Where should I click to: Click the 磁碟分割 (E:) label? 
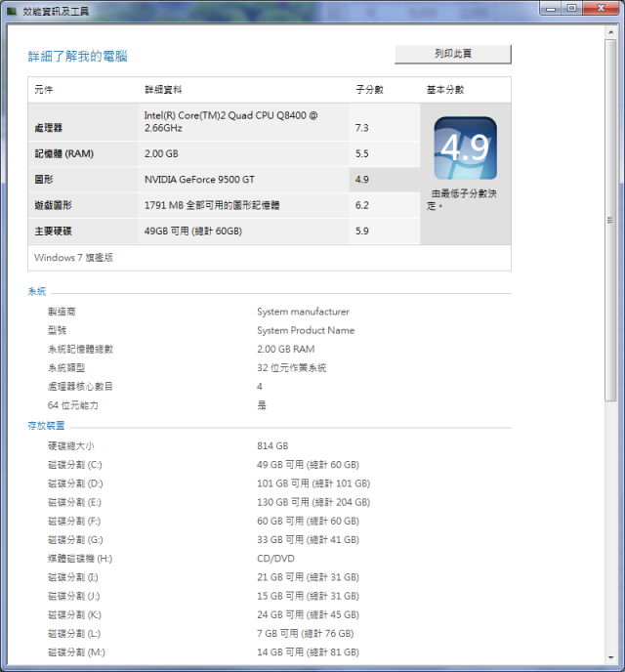pyautogui.click(x=74, y=502)
